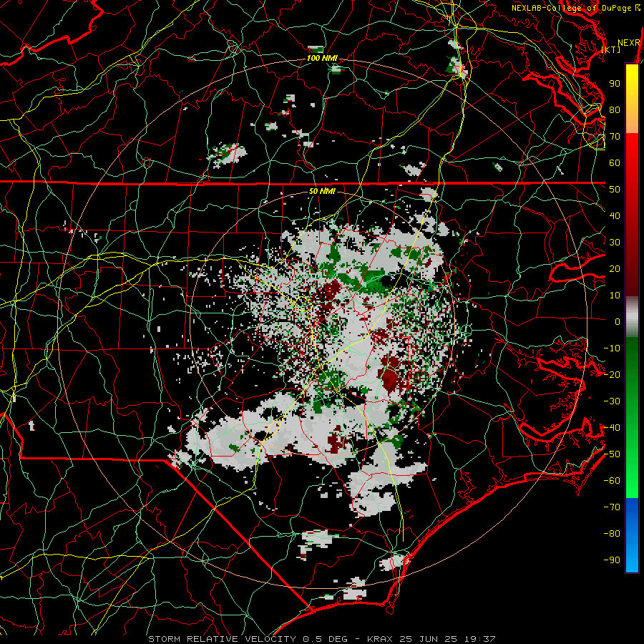Select the -10 value on velocity scale
Viewport: 644px width, 644px height.
612,348
